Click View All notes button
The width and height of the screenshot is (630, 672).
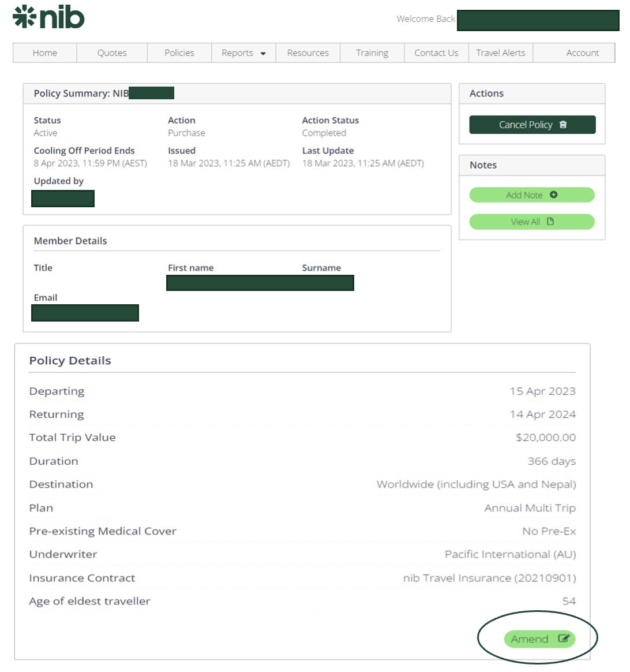point(532,222)
